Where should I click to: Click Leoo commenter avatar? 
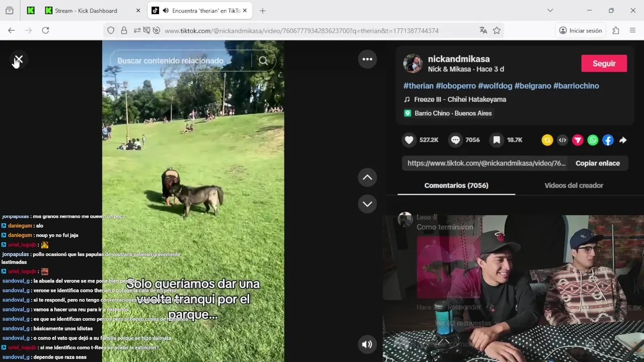pyautogui.click(x=405, y=220)
